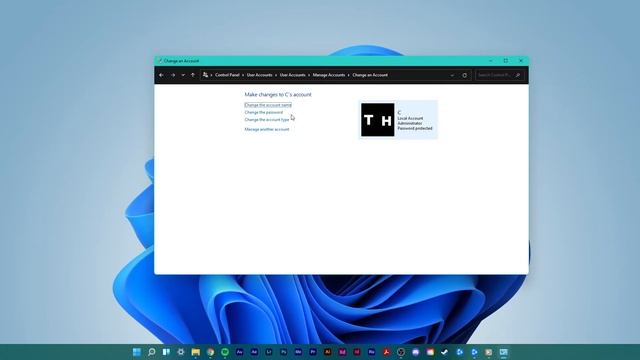This screenshot has width=640, height=360.
Task: Click the Forward navigation arrow
Action: coord(173,75)
